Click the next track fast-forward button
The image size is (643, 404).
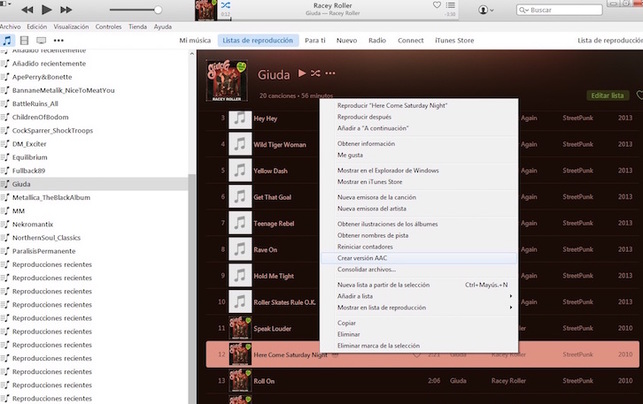(x=66, y=9)
